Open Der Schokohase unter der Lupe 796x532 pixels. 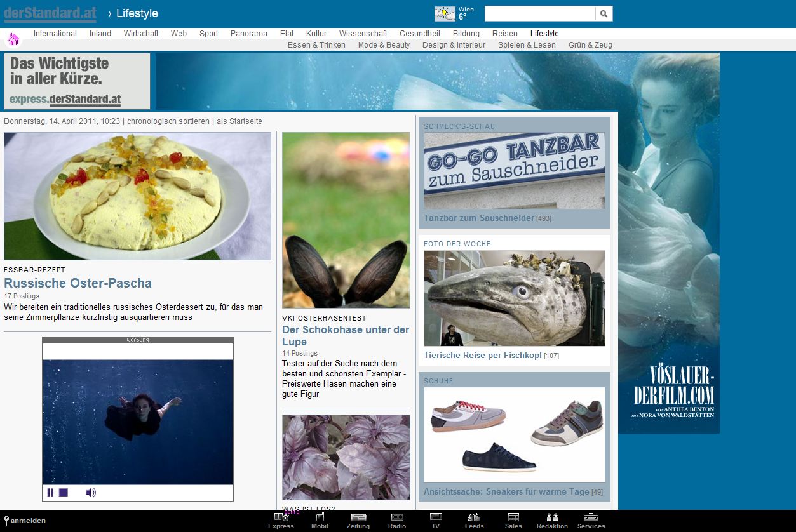click(x=346, y=336)
